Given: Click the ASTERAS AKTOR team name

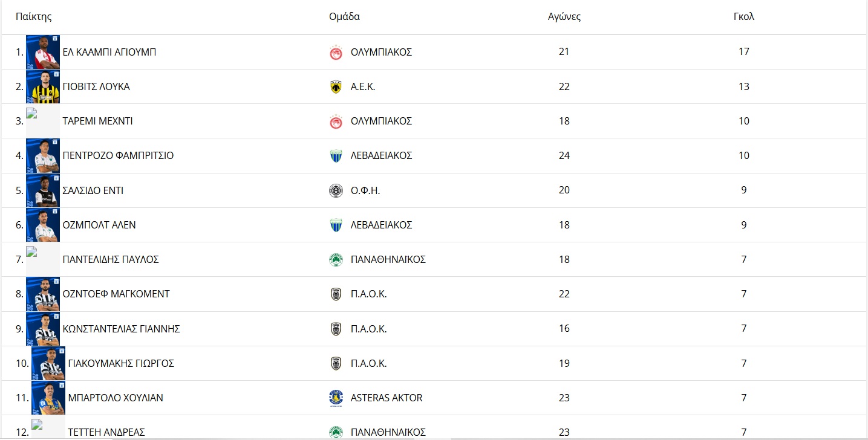Looking at the screenshot, I should [x=387, y=398].
